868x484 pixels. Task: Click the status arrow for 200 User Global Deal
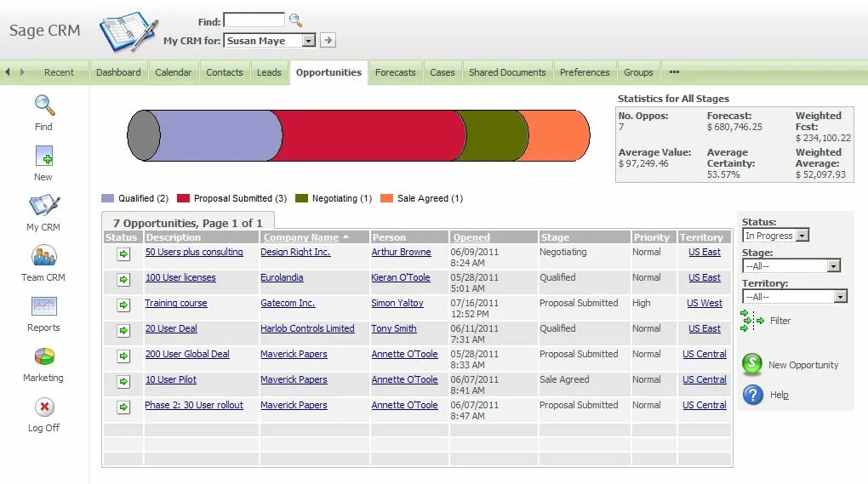click(x=123, y=356)
